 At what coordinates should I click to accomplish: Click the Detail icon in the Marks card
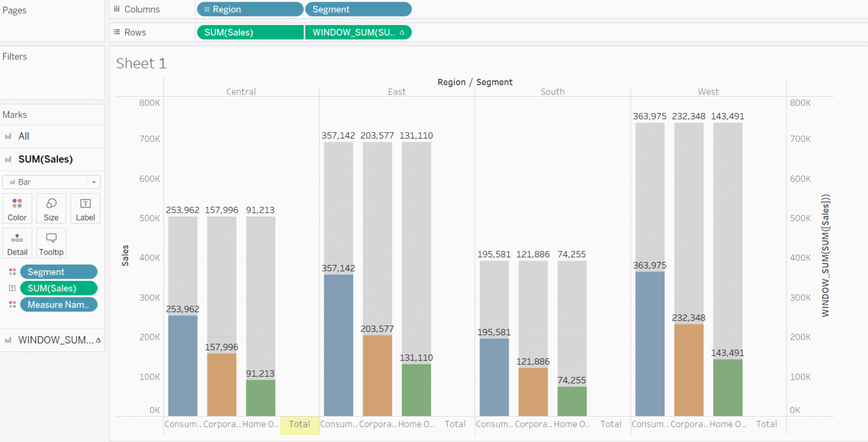click(17, 242)
